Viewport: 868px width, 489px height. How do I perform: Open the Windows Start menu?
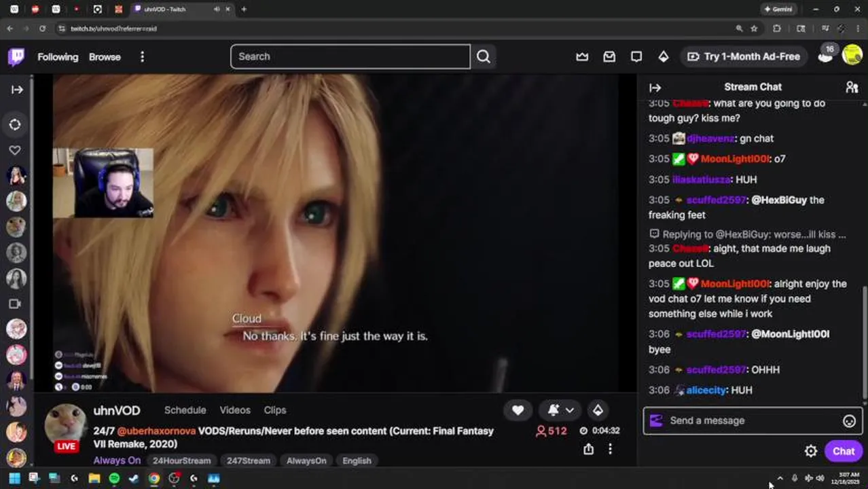click(x=14, y=478)
